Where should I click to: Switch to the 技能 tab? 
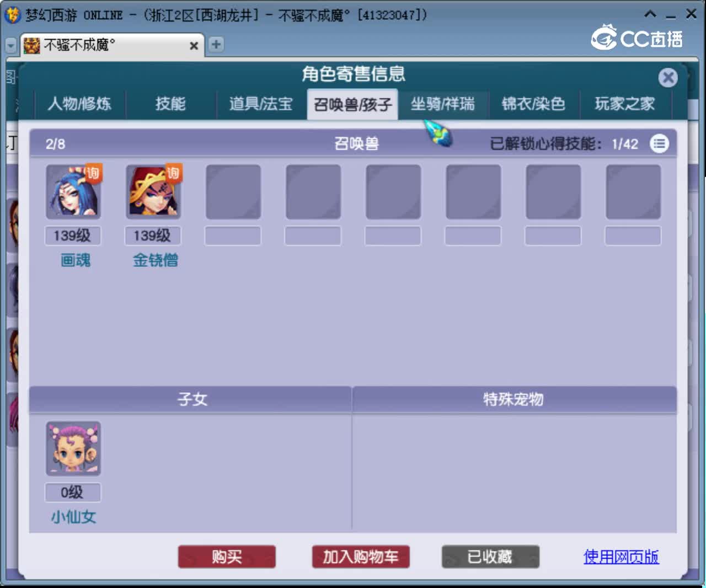[170, 104]
